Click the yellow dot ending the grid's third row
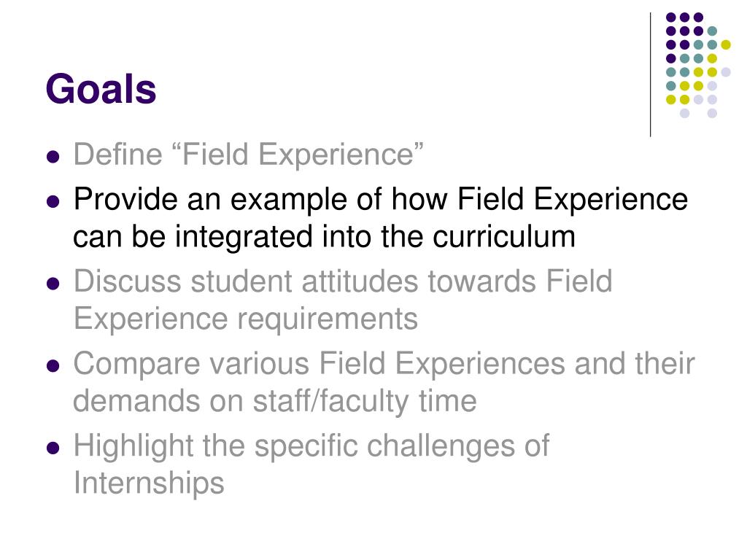 point(726,44)
